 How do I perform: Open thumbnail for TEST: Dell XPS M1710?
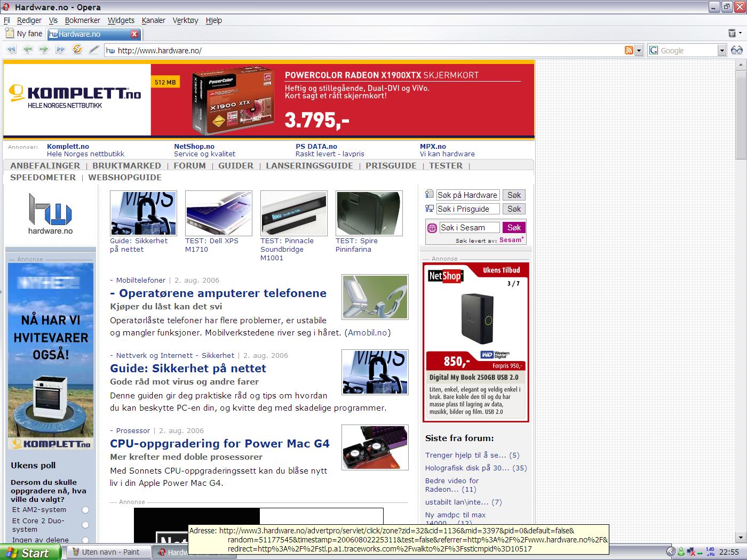coord(219,213)
